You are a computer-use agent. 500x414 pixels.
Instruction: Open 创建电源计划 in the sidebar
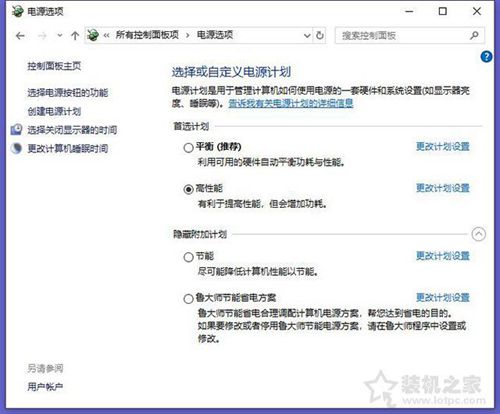(x=54, y=111)
